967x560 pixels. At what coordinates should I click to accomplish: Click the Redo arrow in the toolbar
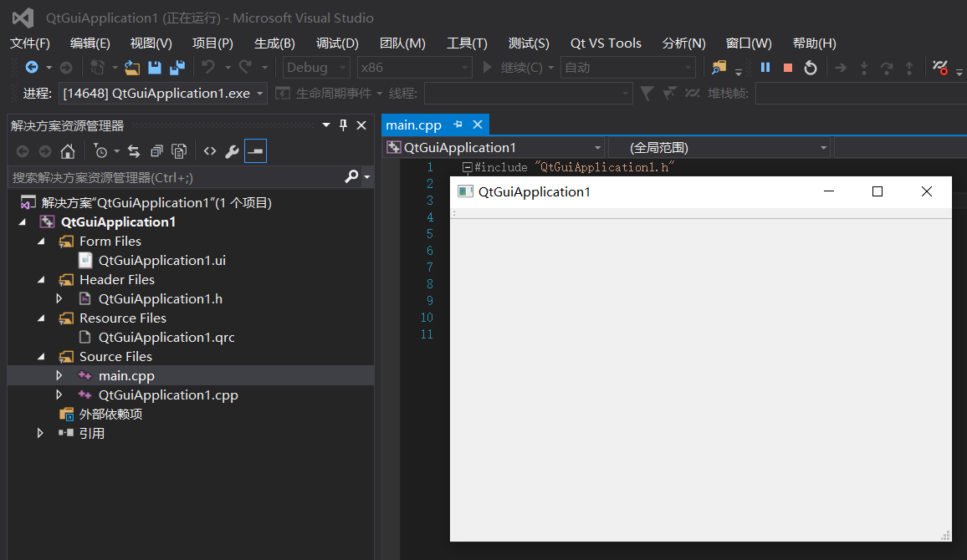click(x=245, y=67)
